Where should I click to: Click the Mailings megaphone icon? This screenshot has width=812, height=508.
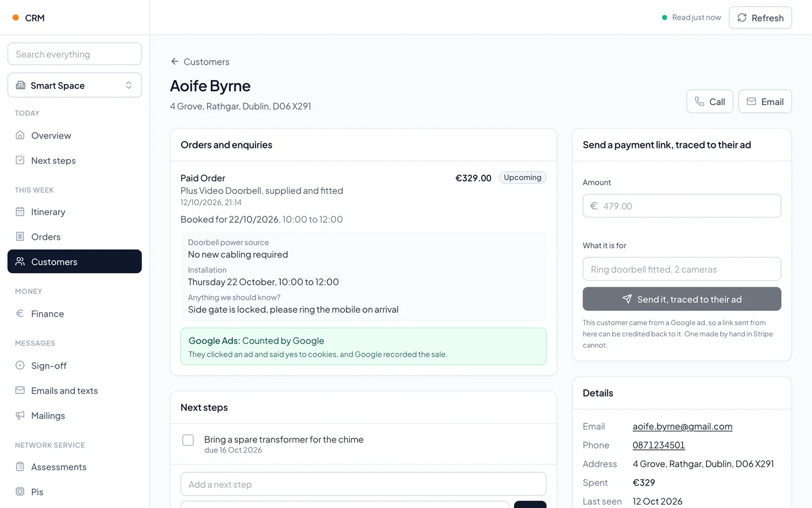20,415
